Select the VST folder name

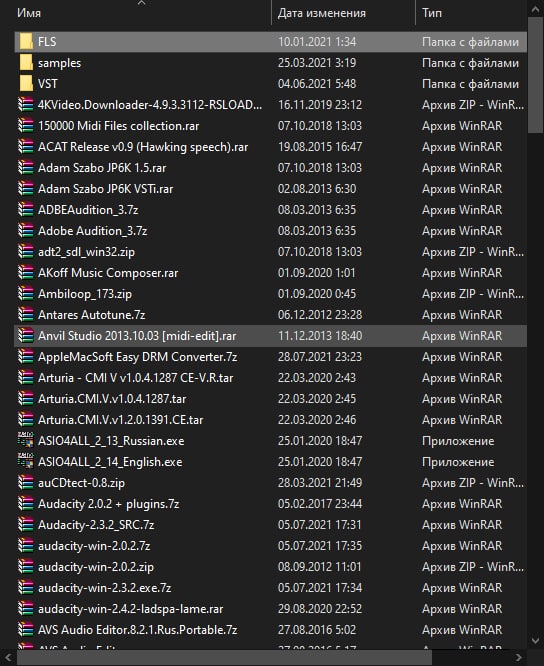pos(48,84)
